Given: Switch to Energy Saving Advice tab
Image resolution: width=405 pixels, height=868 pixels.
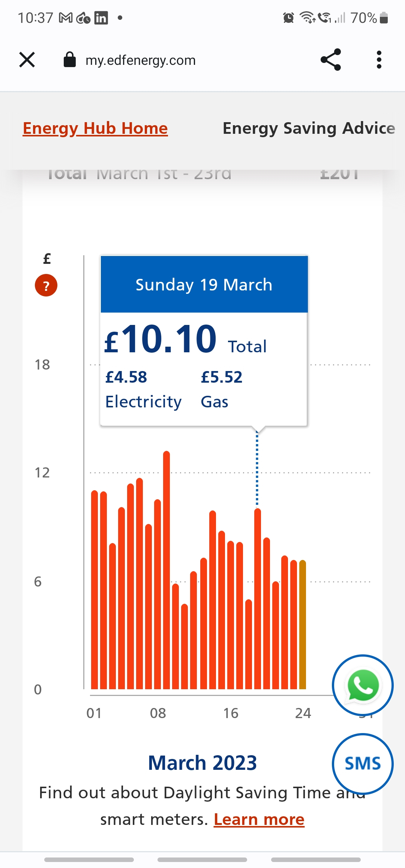Looking at the screenshot, I should 309,128.
